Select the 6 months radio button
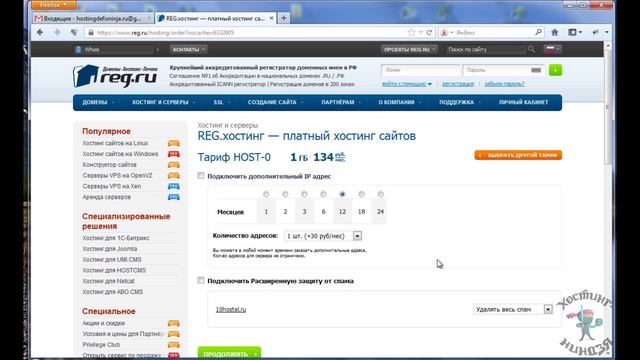 323,194
